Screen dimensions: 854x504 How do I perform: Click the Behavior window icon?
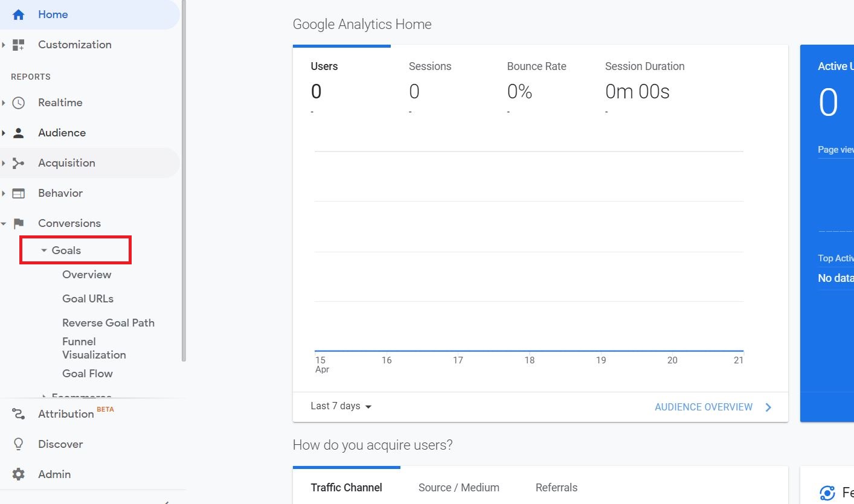coord(19,193)
